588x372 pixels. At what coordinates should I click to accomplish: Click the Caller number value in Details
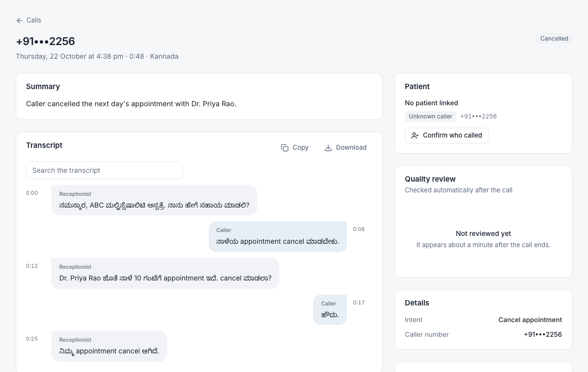coord(543,334)
